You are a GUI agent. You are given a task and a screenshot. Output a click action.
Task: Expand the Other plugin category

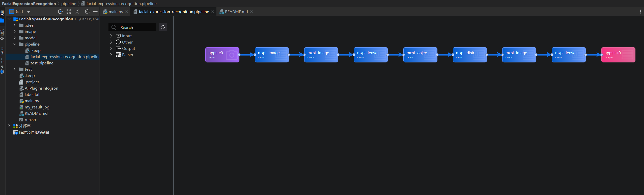111,42
